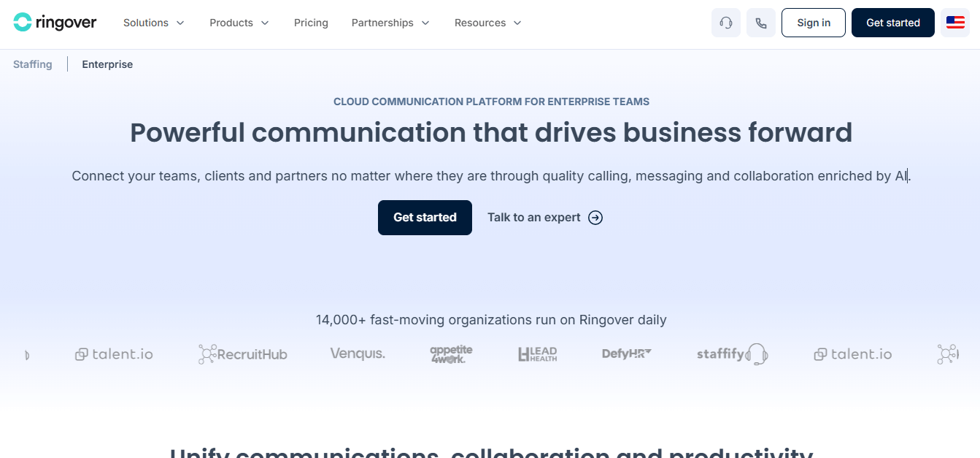Select the Enterprise tab
980x458 pixels.
(107, 64)
